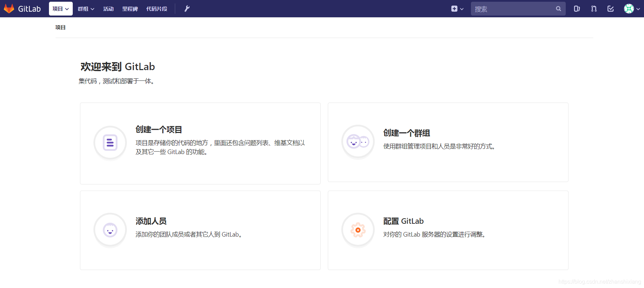644x288 pixels.
Task: Click the project document icon in card
Action: coord(110,142)
